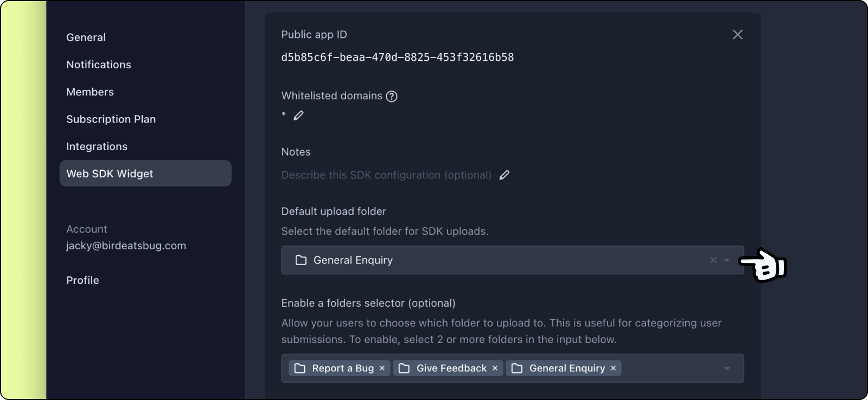Screen dimensions: 868x400
Task: Open the Members section
Action: (90, 92)
